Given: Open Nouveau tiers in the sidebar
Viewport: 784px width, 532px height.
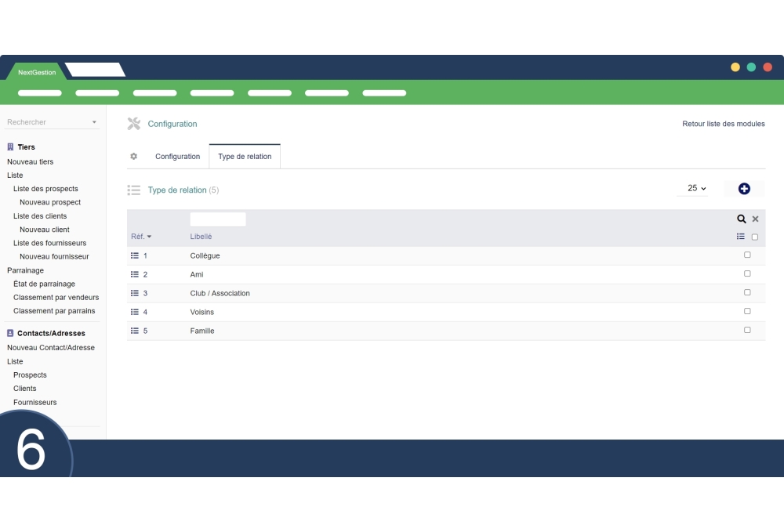Looking at the screenshot, I should coord(31,161).
